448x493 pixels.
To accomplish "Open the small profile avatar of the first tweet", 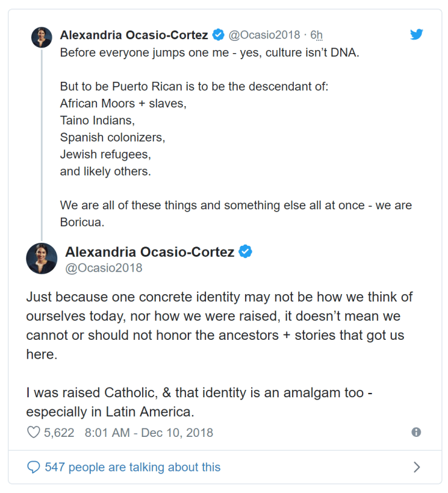I will (41, 37).
